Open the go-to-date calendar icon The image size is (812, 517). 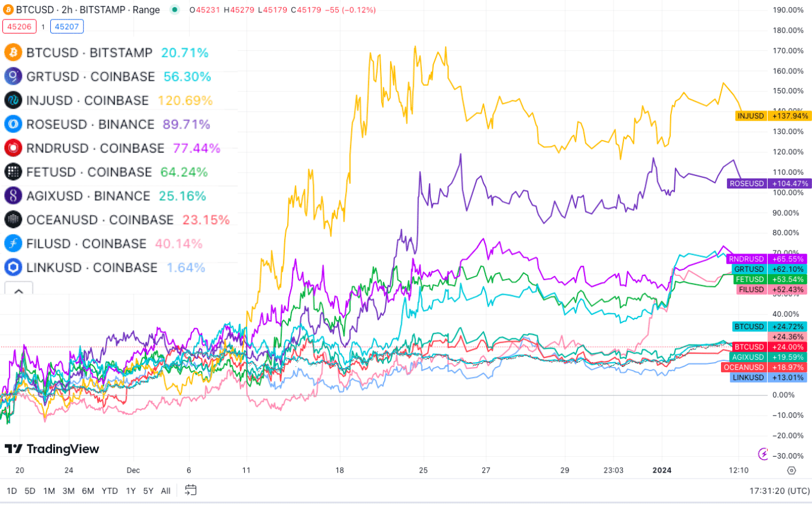(190, 490)
